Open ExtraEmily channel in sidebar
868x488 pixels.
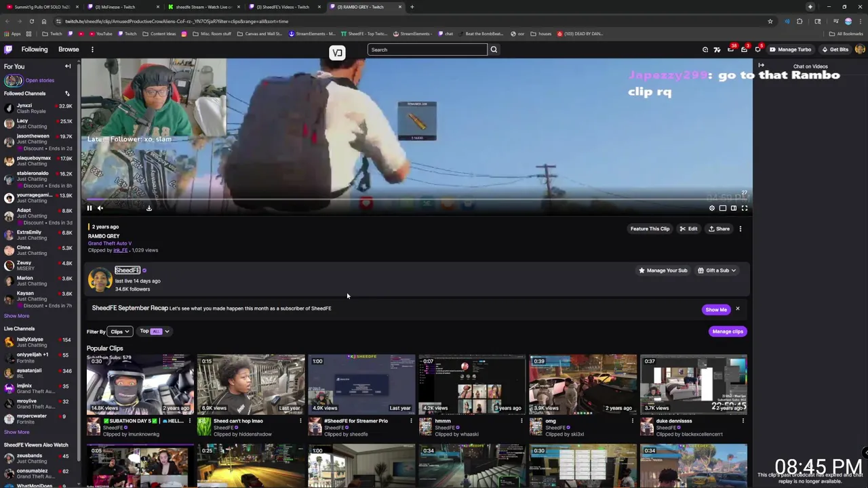tap(39, 235)
